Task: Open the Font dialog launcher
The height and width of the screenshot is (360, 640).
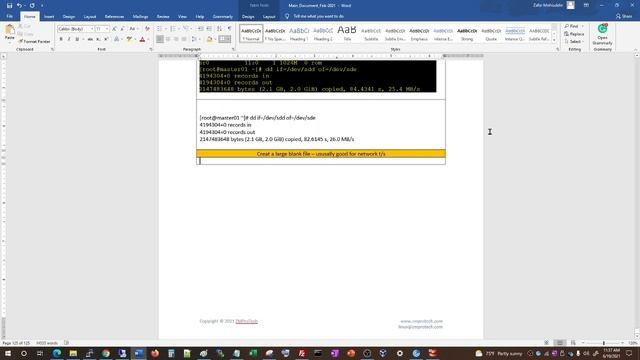Action: pyautogui.click(x=151, y=49)
